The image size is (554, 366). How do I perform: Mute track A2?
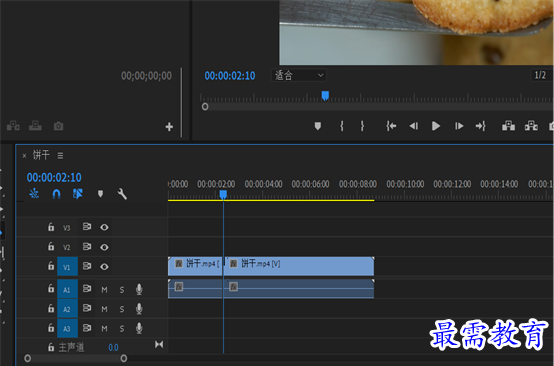click(104, 309)
